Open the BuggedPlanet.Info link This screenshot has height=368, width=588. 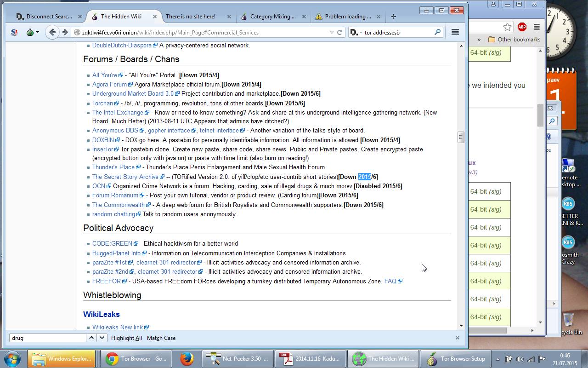tap(116, 253)
